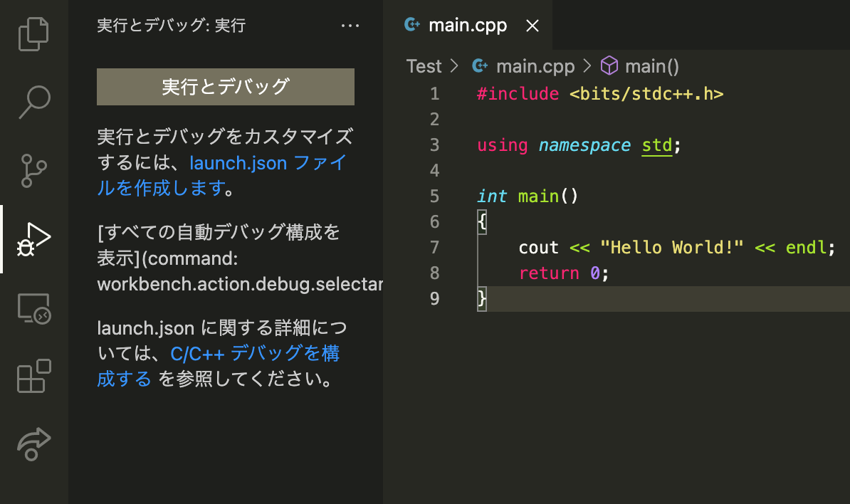Open the C/C++ デバッグを構成する link

(218, 366)
